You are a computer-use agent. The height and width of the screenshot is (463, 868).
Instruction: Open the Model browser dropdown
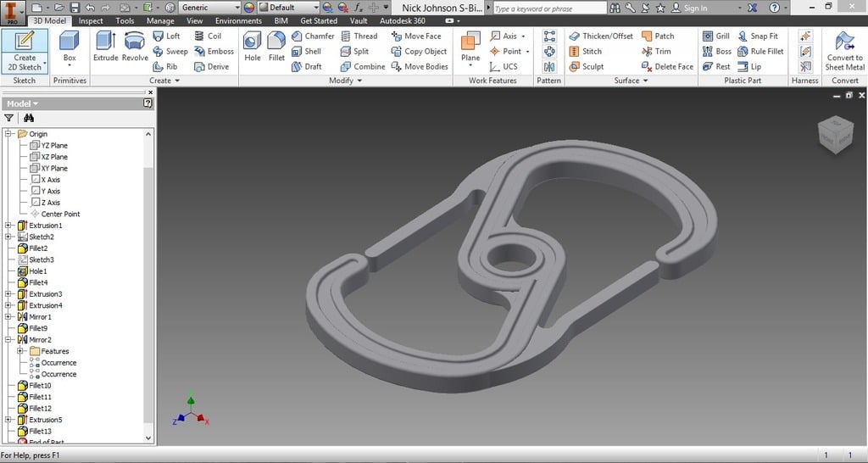tap(23, 103)
